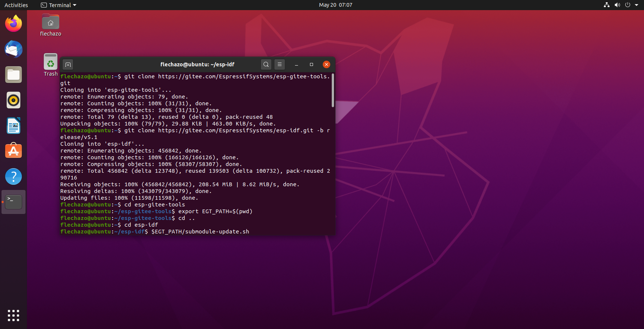Click the volume icon in top bar
The image size is (644, 329).
(617, 5)
